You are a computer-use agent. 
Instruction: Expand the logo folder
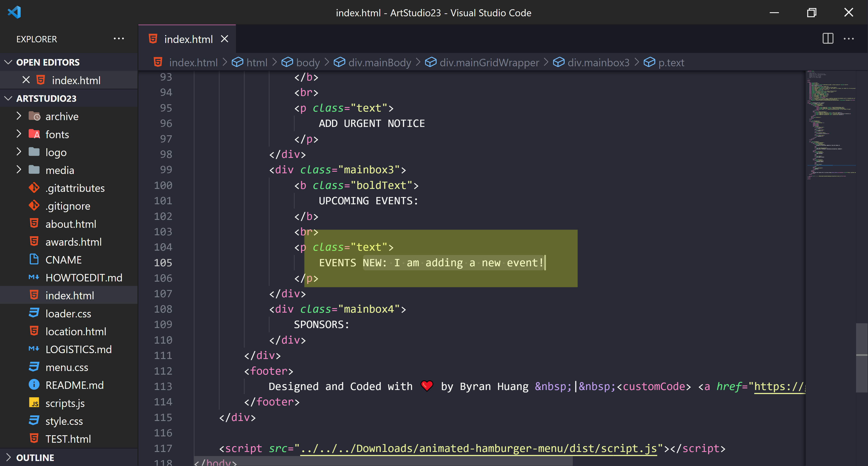point(19,152)
